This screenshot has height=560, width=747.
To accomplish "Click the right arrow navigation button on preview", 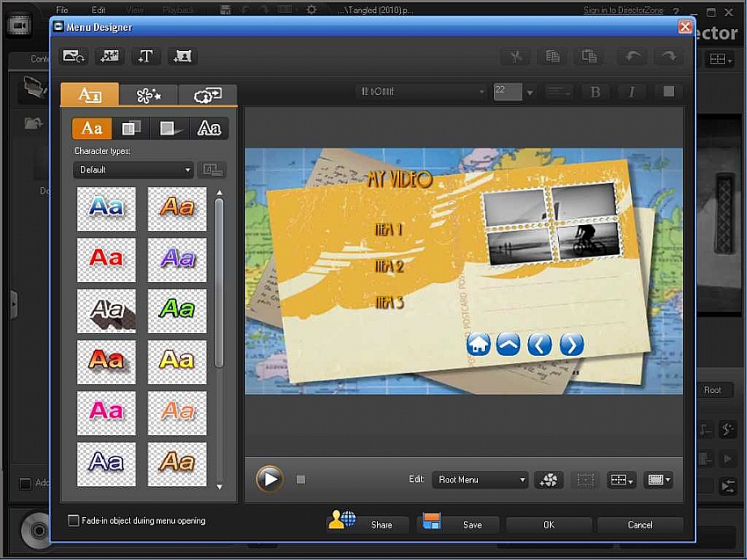I will coord(571,344).
